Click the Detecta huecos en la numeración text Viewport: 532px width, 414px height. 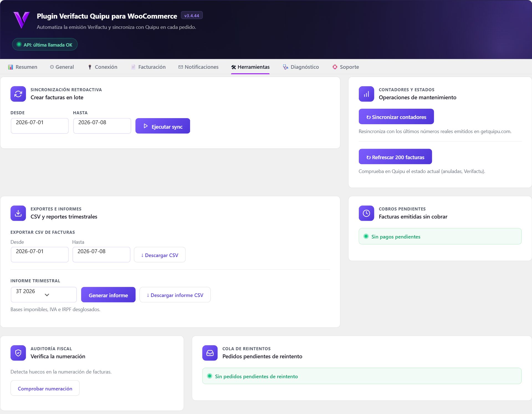[x=61, y=372]
